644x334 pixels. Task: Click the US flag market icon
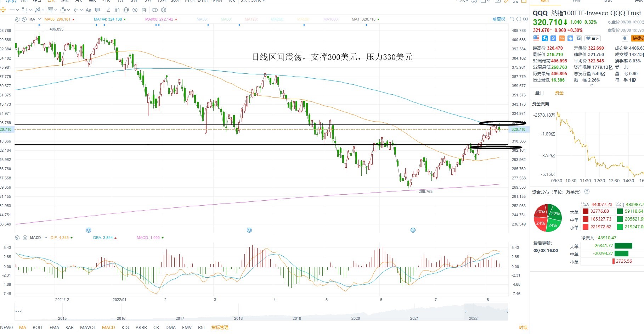coord(536,38)
